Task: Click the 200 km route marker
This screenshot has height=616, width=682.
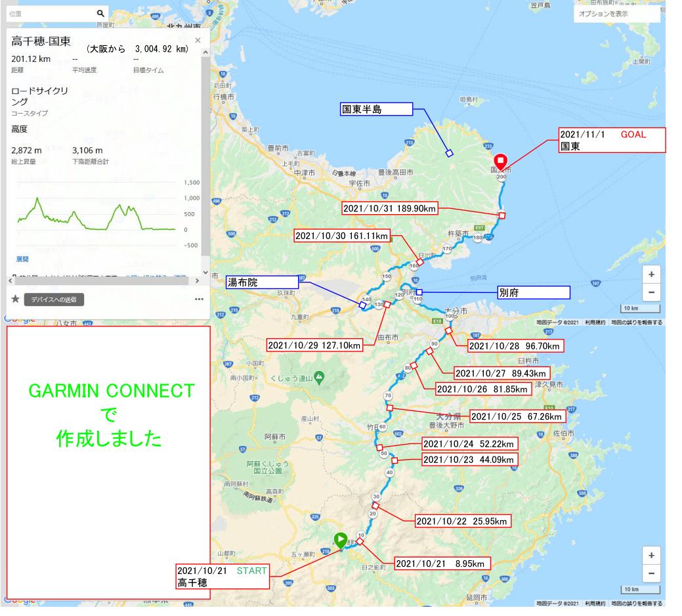Action: [x=501, y=177]
